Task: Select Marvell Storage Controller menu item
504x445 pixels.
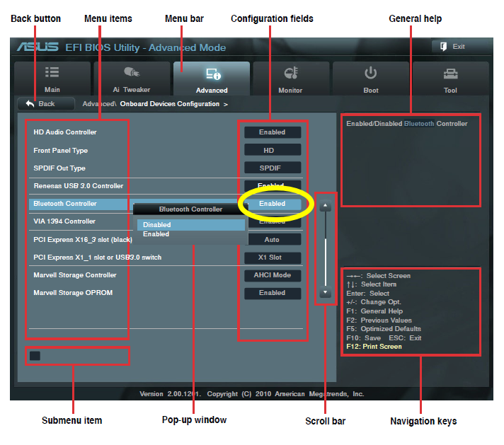Action: [x=75, y=275]
